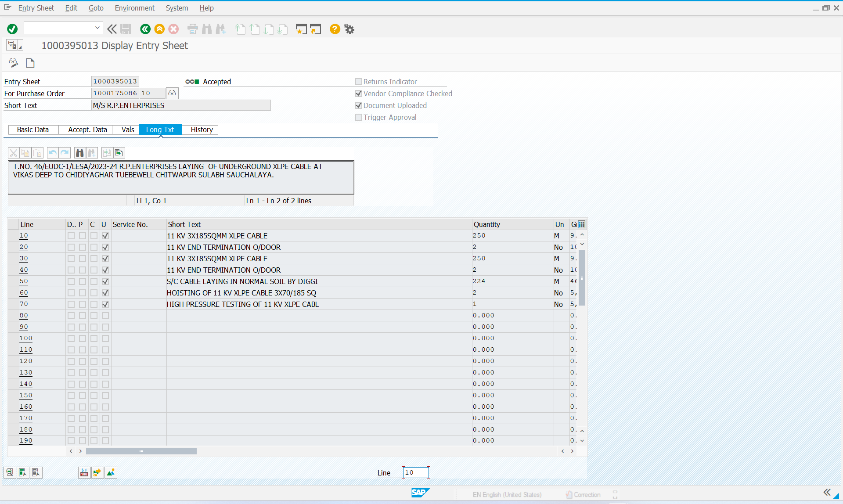Screen dimensions: 843x504
Task: Click the horizontal scrollbar thumb under table
Action: [x=141, y=451]
